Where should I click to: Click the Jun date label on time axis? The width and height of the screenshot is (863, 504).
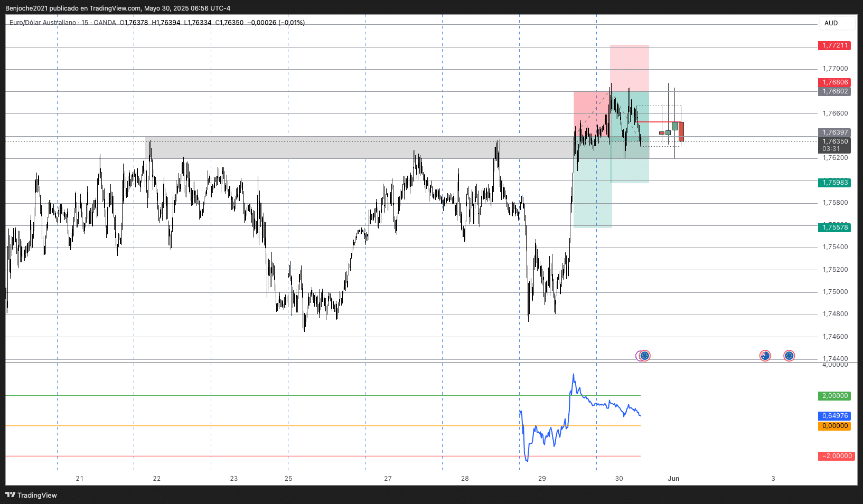coord(673,479)
